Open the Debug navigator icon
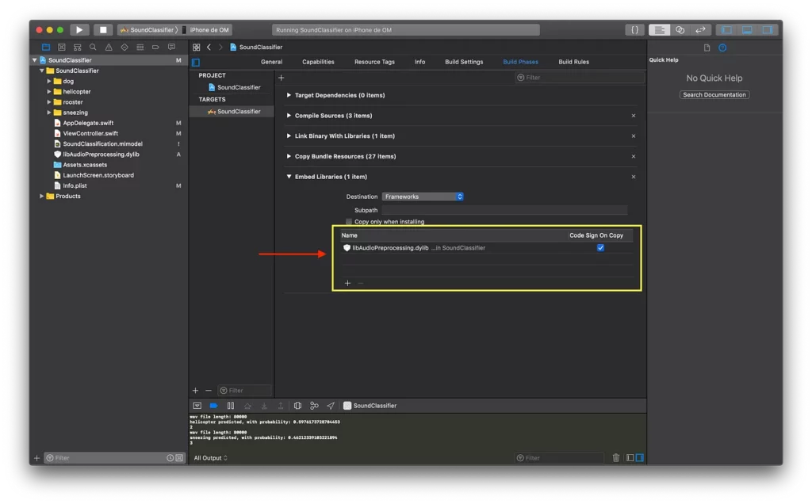This screenshot has height=504, width=812. point(140,47)
